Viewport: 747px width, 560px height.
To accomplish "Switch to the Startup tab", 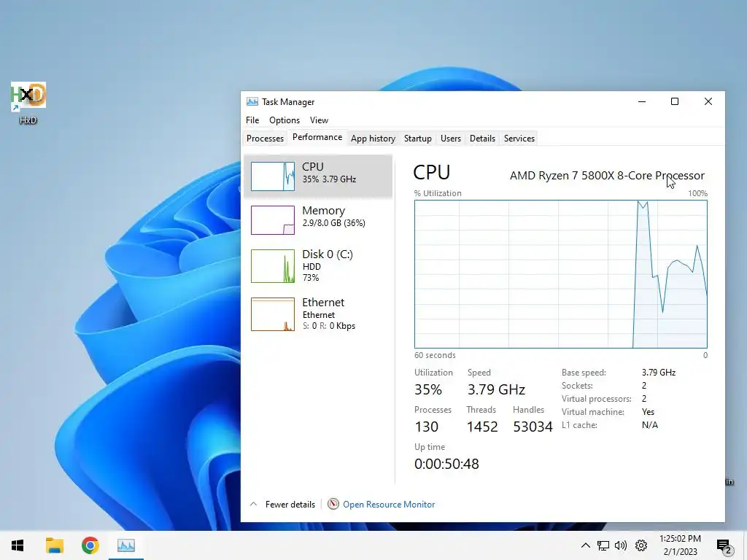I will (x=418, y=139).
